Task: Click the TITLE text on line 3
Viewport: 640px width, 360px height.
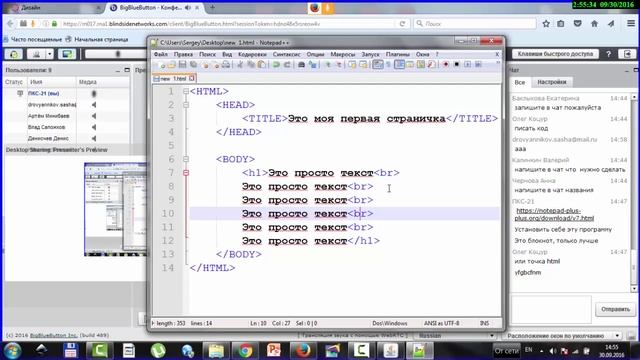Action: [367, 119]
